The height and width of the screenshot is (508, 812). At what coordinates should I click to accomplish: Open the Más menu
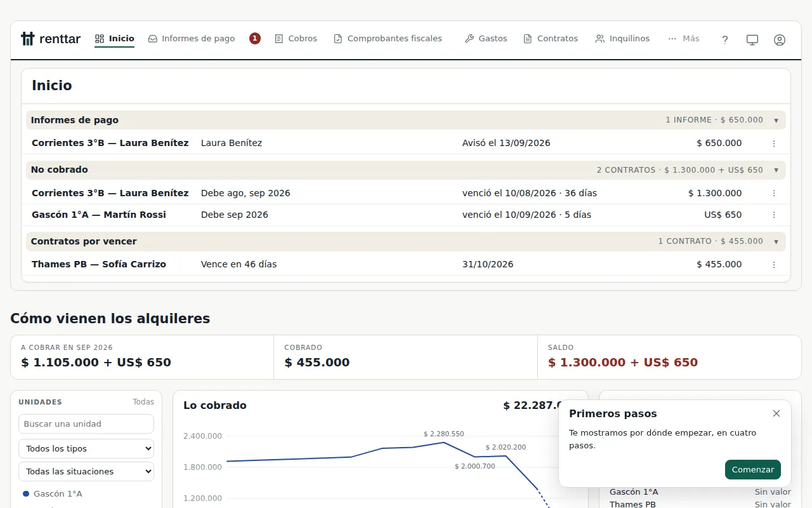684,39
